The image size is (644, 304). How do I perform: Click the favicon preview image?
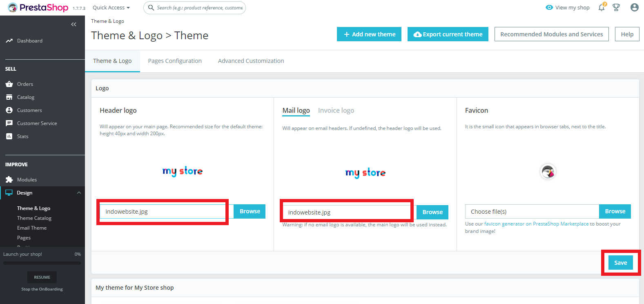coord(548,172)
